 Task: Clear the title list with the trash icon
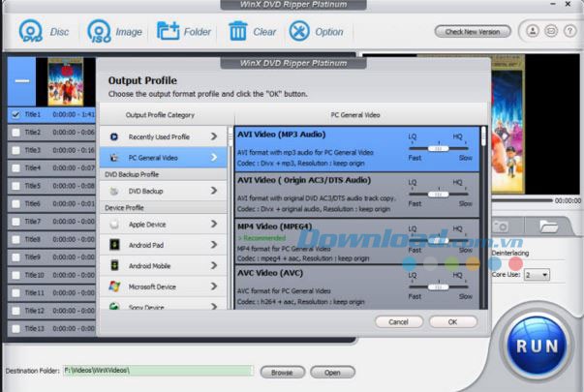[237, 31]
